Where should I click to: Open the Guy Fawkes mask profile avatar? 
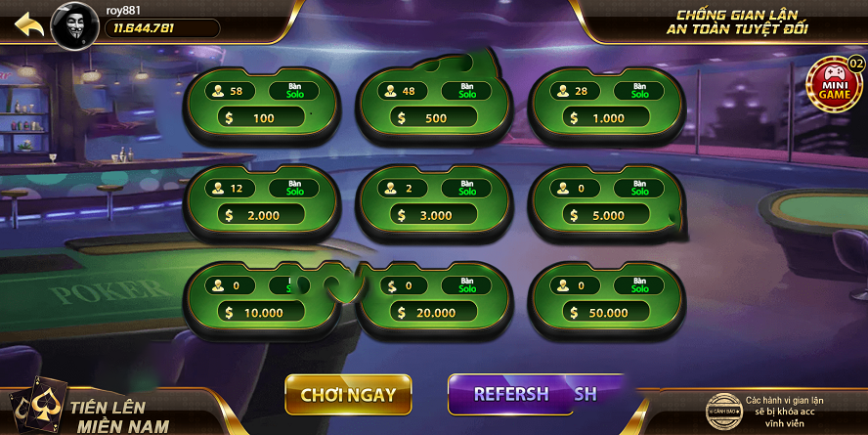[74, 26]
